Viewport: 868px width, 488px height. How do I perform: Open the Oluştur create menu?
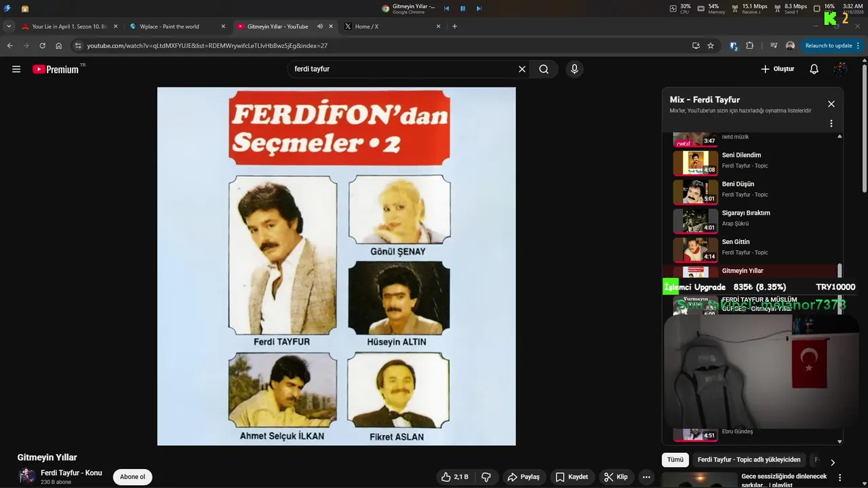pos(777,69)
